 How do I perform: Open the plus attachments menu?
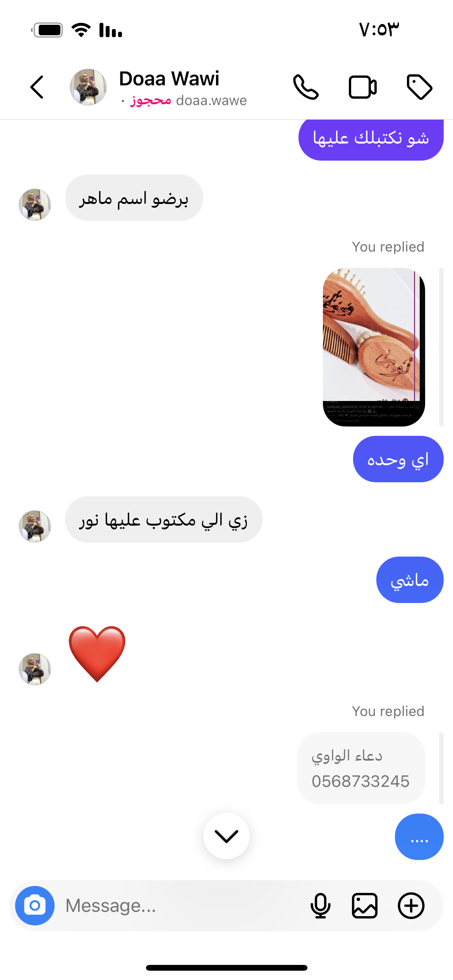pyautogui.click(x=411, y=905)
